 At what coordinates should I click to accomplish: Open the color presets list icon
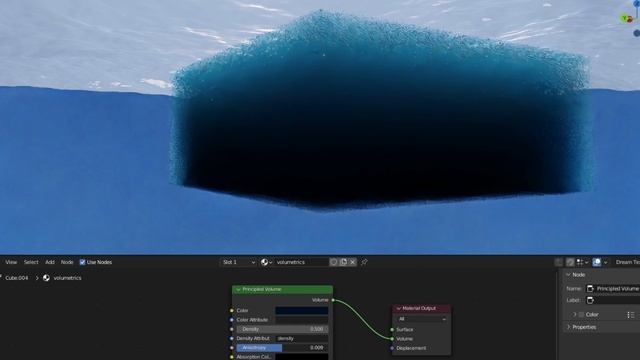pyautogui.click(x=631, y=315)
